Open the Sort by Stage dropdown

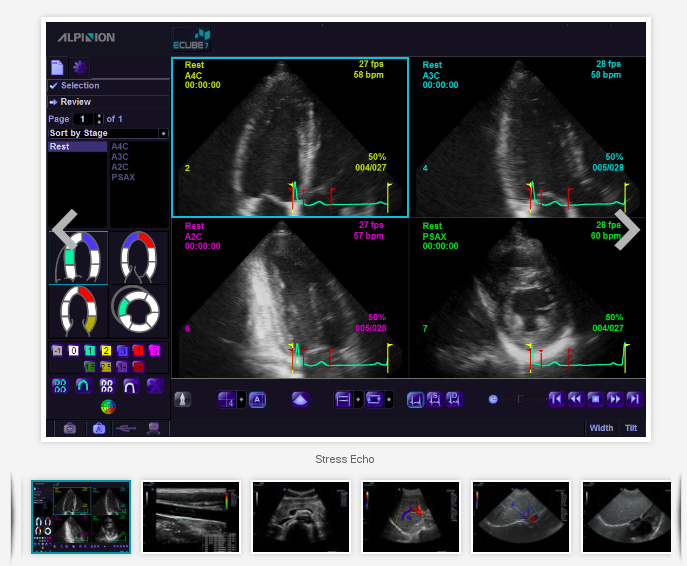pos(108,133)
